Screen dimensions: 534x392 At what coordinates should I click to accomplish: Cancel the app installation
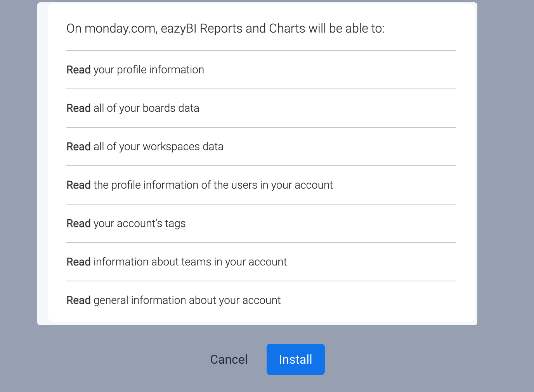click(229, 359)
